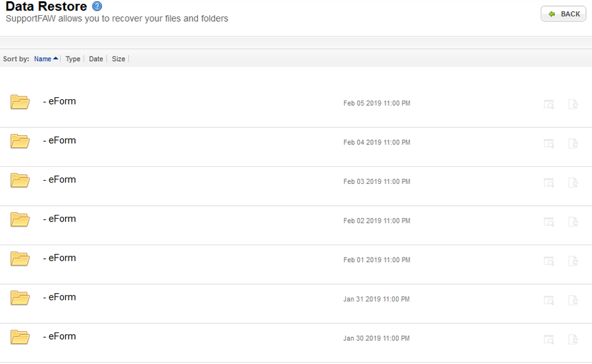This screenshot has width=592, height=364.
Task: Toggle the Name sort direction arrow
Action: tap(55, 58)
